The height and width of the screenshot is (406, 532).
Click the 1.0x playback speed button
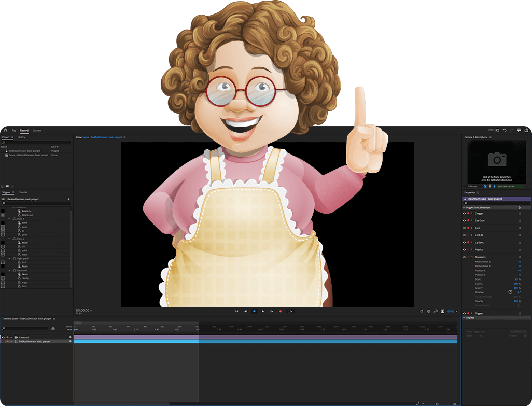point(290,311)
